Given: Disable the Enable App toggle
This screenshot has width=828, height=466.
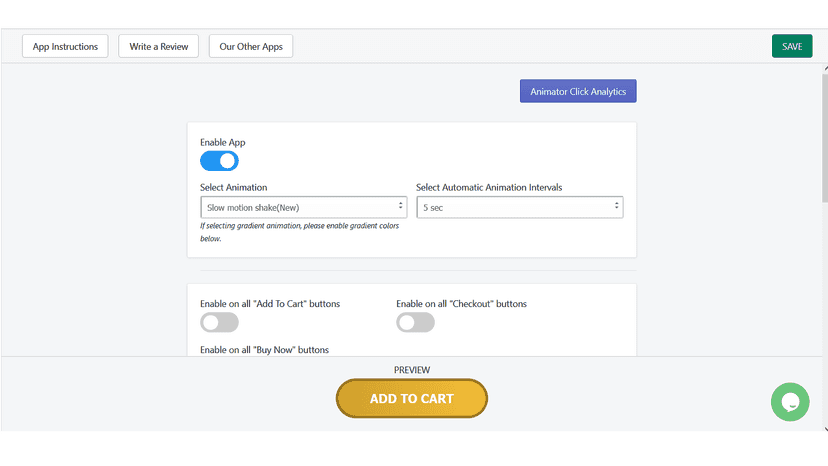Looking at the screenshot, I should (x=219, y=161).
